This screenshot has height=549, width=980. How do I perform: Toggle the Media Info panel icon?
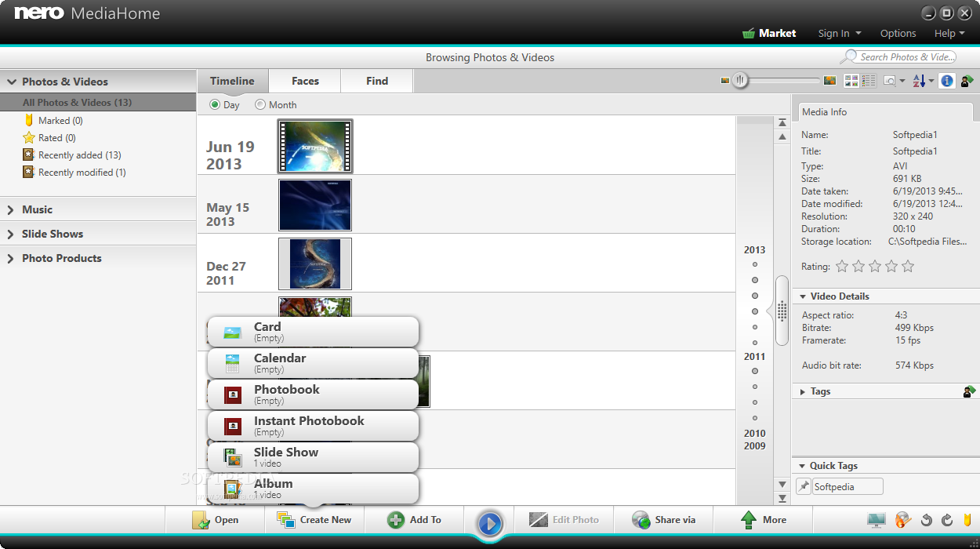946,81
